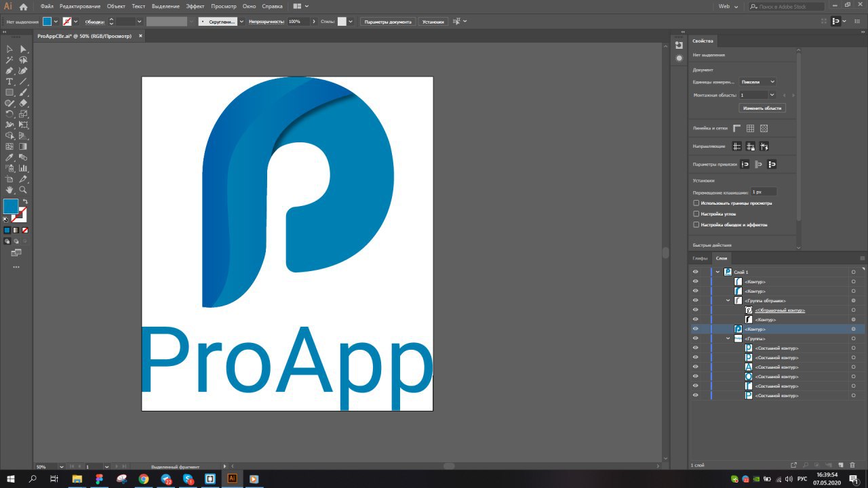Select the Curvature tool

23,70
